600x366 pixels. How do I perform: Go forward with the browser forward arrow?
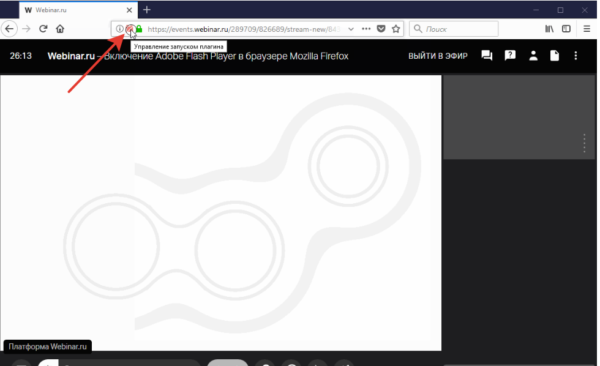(26, 29)
